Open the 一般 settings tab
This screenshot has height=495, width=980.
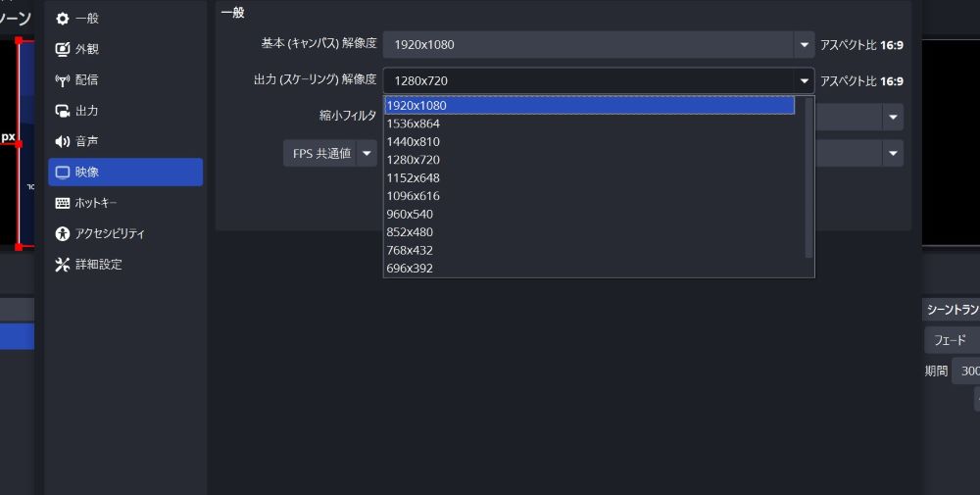(x=125, y=18)
